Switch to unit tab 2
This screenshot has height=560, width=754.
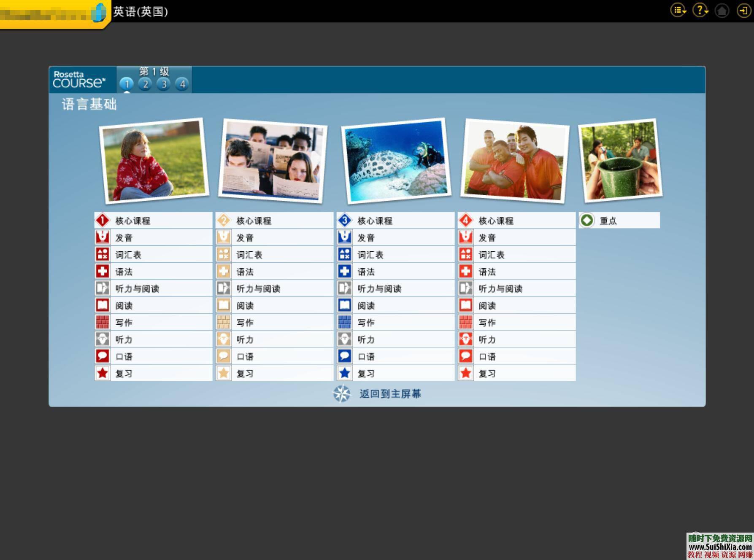pyautogui.click(x=145, y=84)
